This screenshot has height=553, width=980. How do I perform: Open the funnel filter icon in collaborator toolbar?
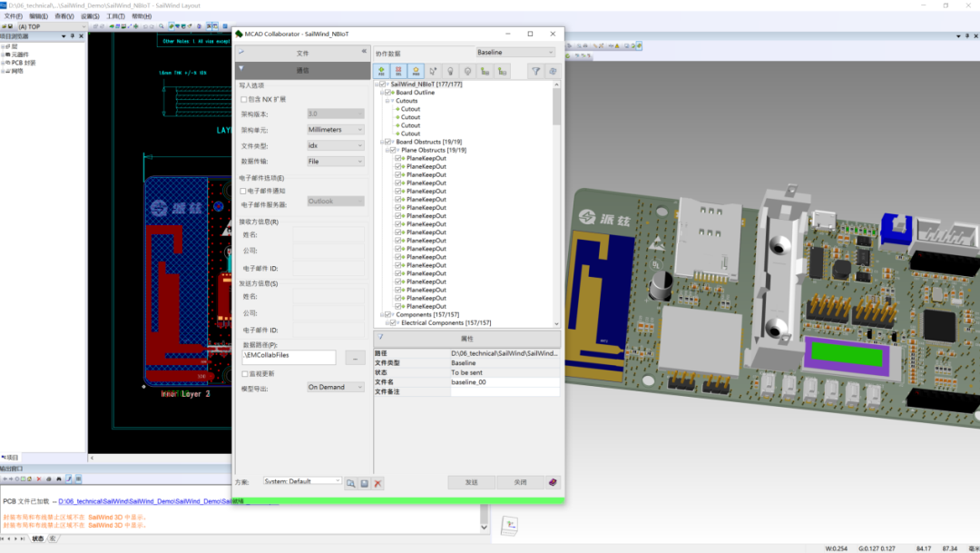point(535,72)
